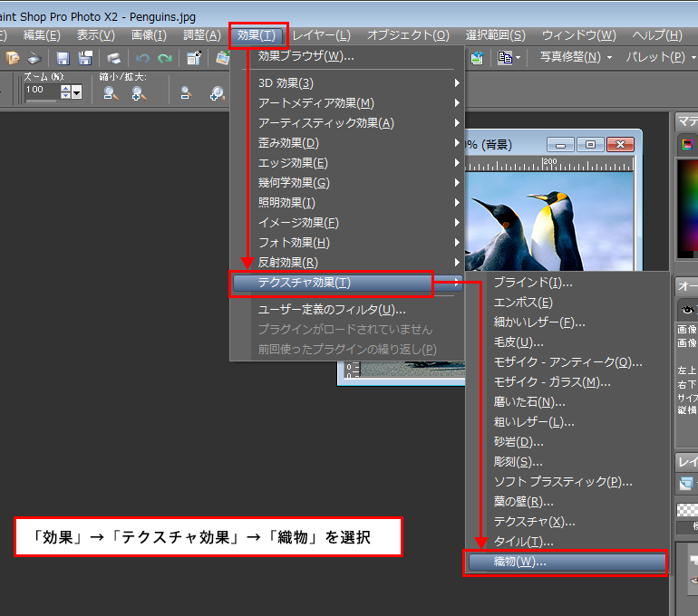
Task: Expand the 照明効果(I) submenu
Action: [x=347, y=203]
